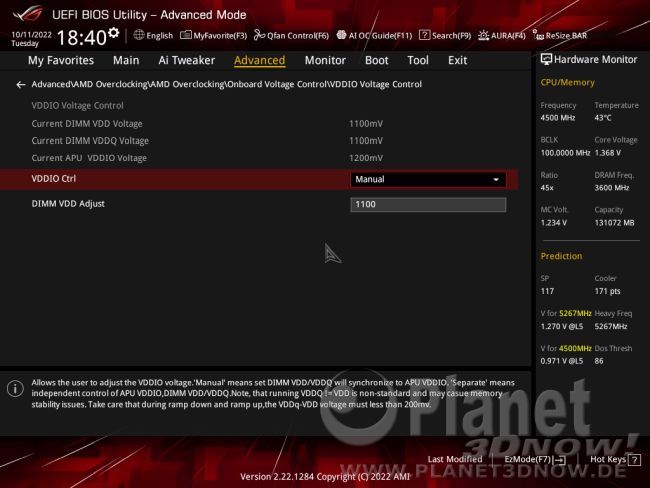Click the Hardware Monitor screen icon
Image resolution: width=650 pixels, height=488 pixels.
(546, 59)
